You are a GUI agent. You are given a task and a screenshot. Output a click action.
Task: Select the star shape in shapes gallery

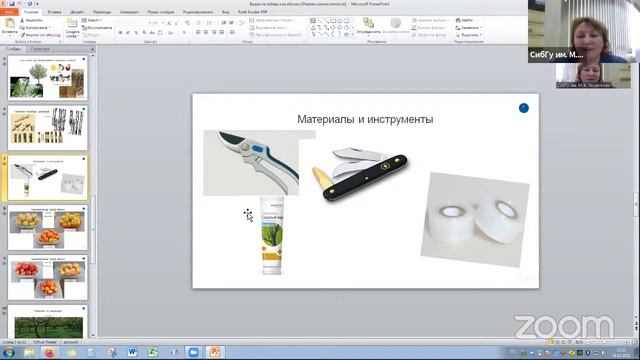(x=347, y=35)
